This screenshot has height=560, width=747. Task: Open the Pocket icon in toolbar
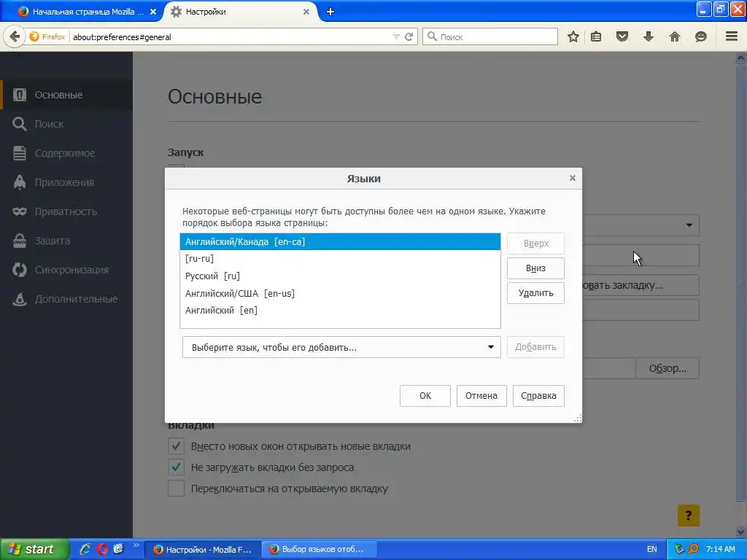point(622,36)
